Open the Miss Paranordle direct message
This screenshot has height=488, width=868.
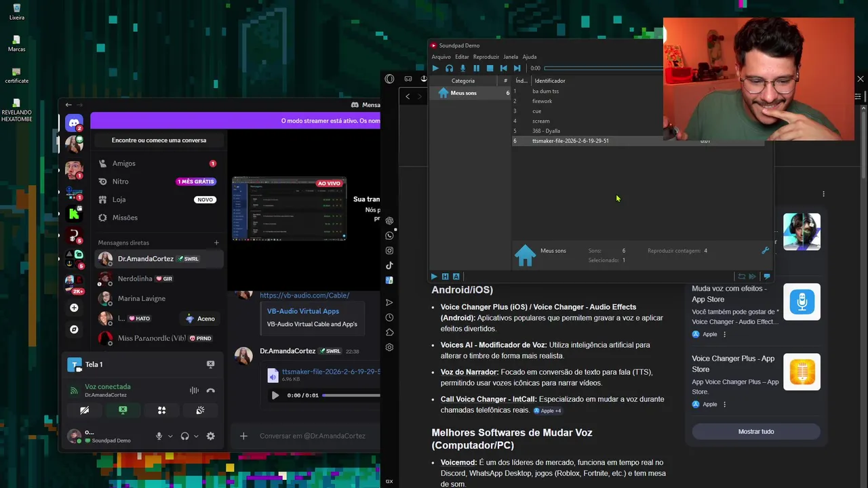159,338
